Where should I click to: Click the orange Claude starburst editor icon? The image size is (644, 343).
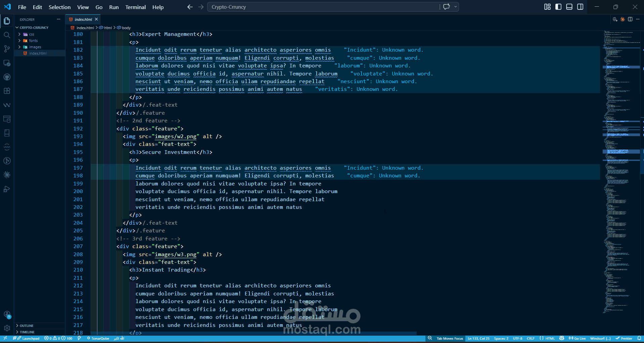623,19
